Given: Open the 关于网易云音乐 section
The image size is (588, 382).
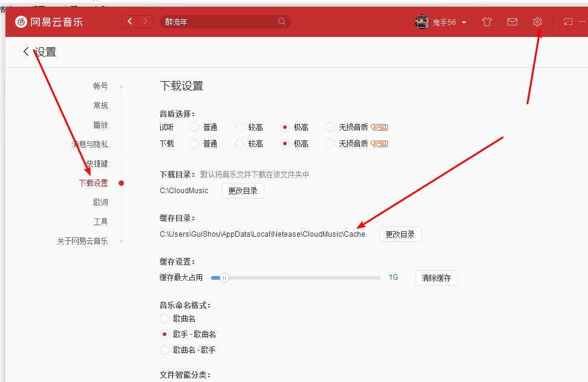Looking at the screenshot, I should pyautogui.click(x=82, y=242).
